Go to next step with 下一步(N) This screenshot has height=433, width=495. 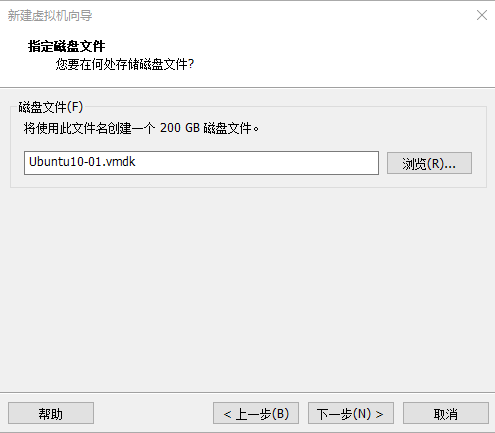(351, 413)
